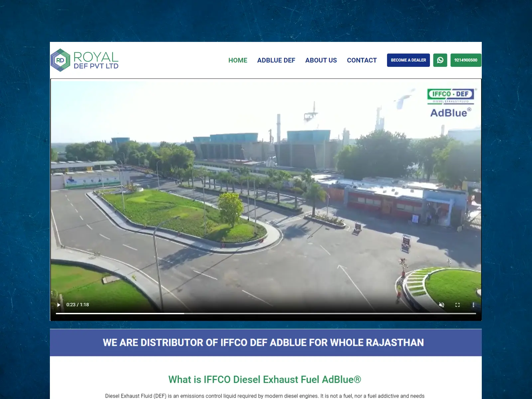Enter fullscreen mode on the video

458,305
